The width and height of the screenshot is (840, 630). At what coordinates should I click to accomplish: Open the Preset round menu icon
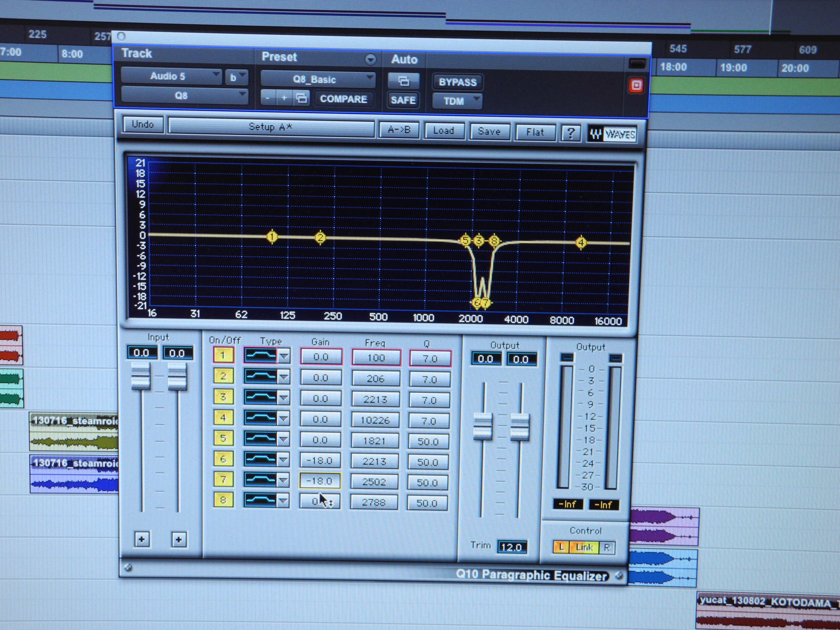tap(371, 59)
